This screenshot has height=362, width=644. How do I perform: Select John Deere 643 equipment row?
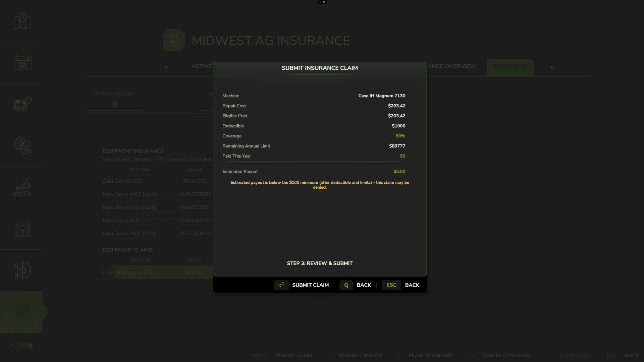[x=158, y=220]
